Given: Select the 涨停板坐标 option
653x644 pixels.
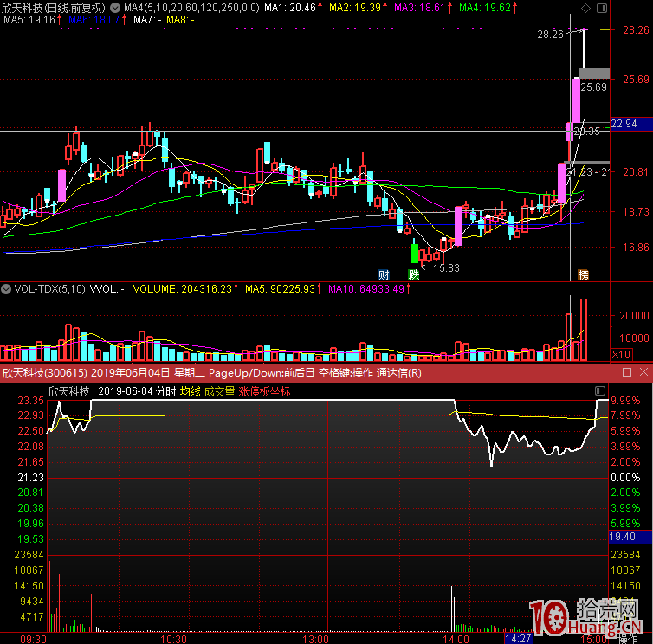Looking at the screenshot, I should coord(264,391).
